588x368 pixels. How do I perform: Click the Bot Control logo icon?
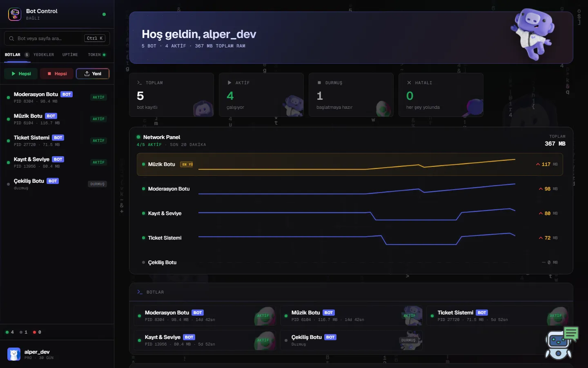click(15, 14)
